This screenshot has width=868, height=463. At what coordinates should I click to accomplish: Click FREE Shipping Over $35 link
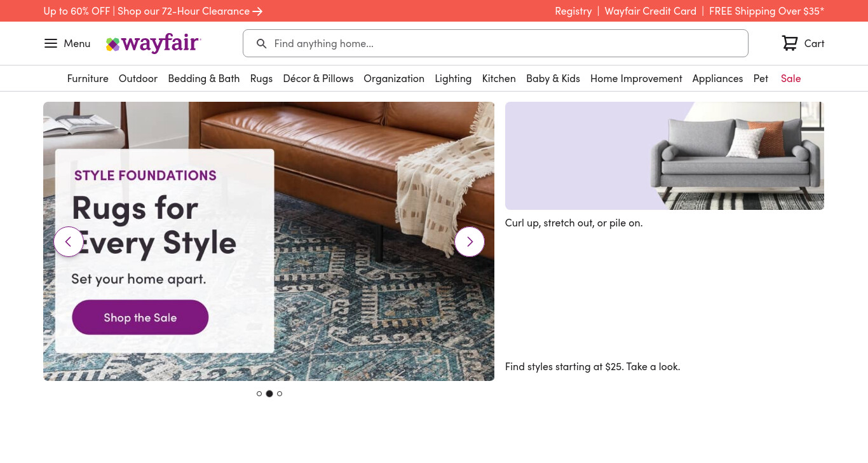[766, 11]
